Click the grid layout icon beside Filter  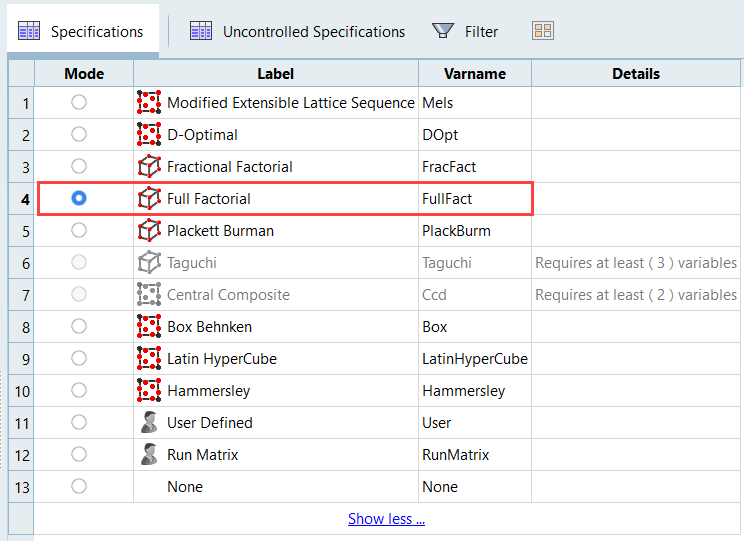[543, 31]
